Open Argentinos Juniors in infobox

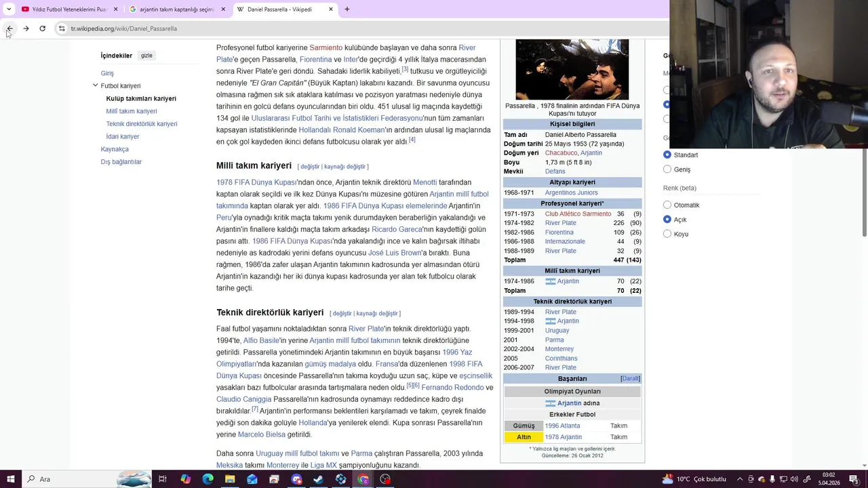tap(572, 192)
